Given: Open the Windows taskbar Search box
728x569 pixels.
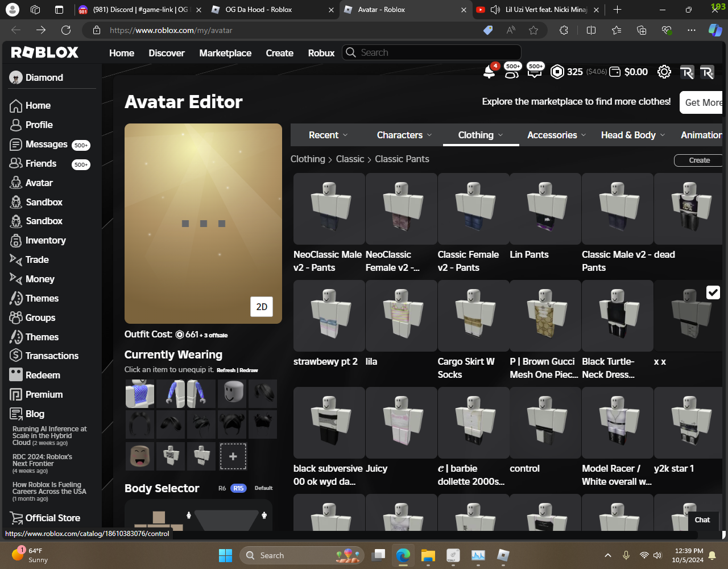Looking at the screenshot, I should (303, 555).
